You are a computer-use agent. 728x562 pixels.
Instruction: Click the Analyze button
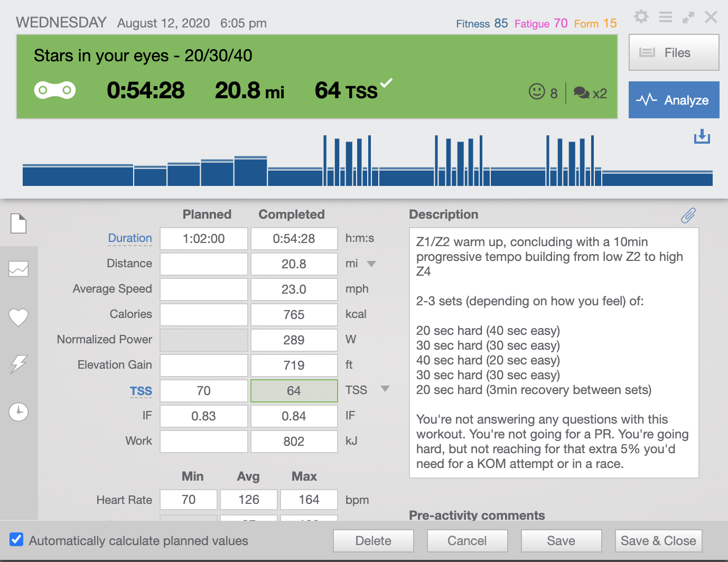(674, 100)
